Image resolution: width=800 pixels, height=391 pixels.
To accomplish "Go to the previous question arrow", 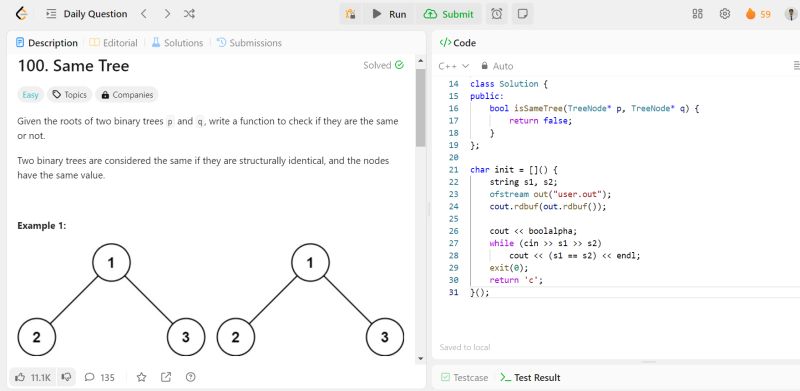I will 144,14.
